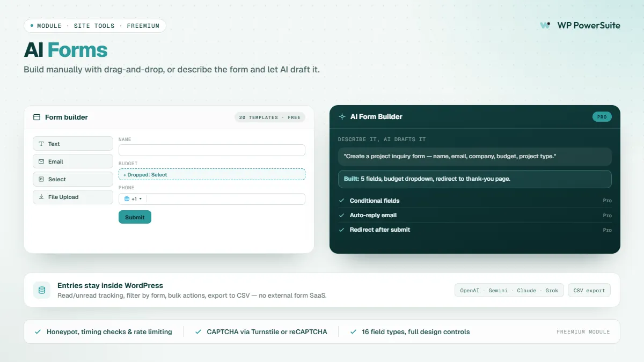Click the Honeypot, timing checks & rate limiting text
This screenshot has height=362, width=644.
tap(109, 332)
